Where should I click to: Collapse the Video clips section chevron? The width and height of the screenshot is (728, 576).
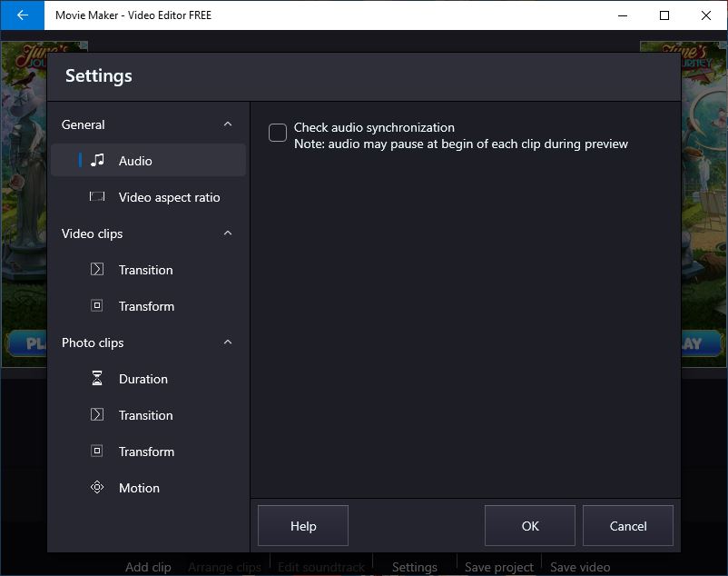tap(228, 233)
